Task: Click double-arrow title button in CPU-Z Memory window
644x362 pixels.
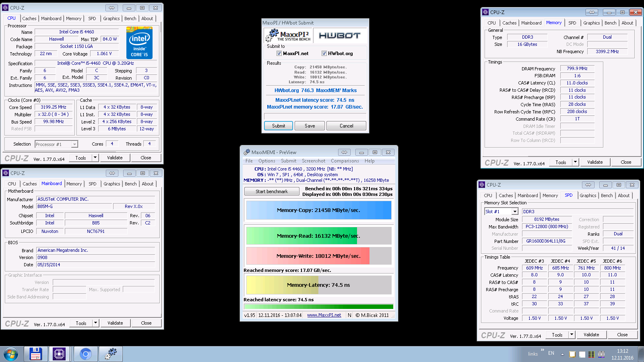Action: 592,12
